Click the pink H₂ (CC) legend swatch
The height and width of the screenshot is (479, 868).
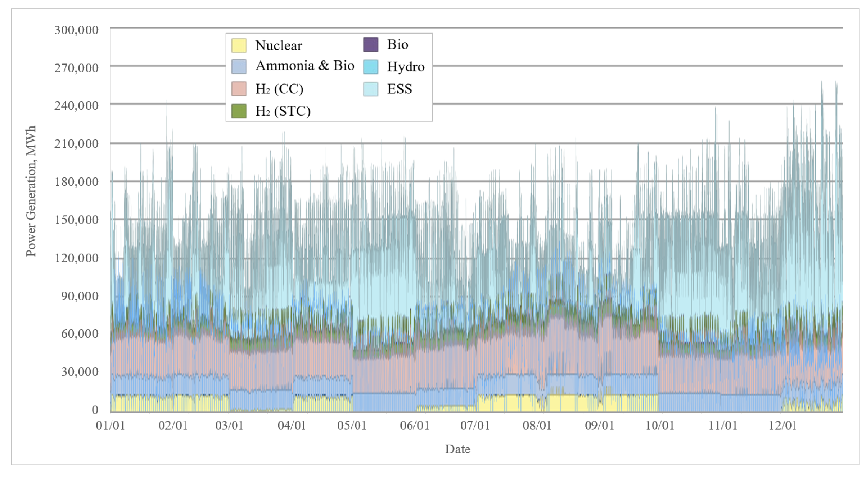[239, 89]
